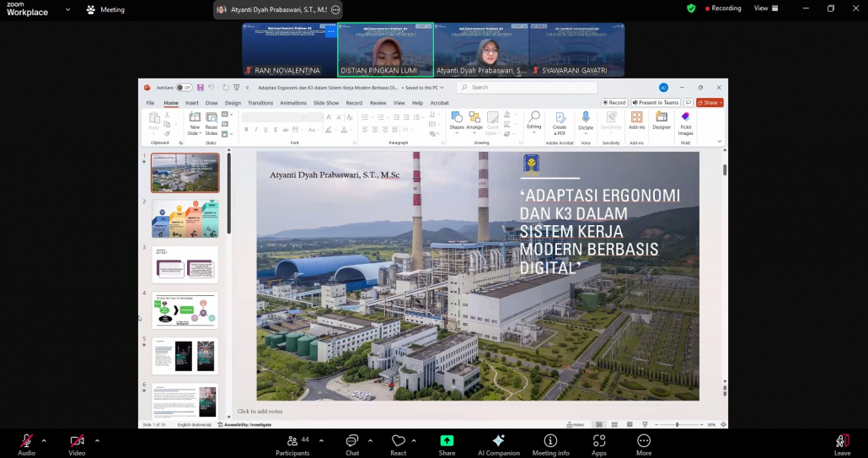Expand chat options arrow next to Chat
This screenshot has width=868, height=458.
pyautogui.click(x=370, y=441)
